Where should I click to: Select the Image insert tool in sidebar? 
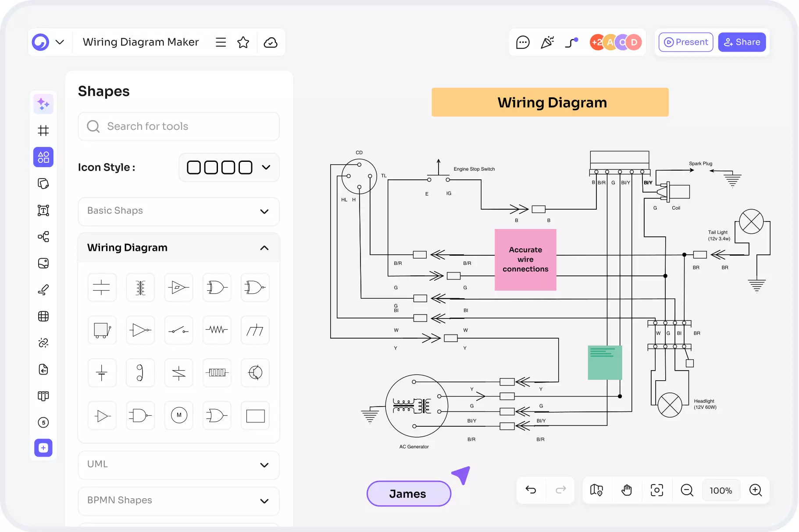tap(43, 263)
